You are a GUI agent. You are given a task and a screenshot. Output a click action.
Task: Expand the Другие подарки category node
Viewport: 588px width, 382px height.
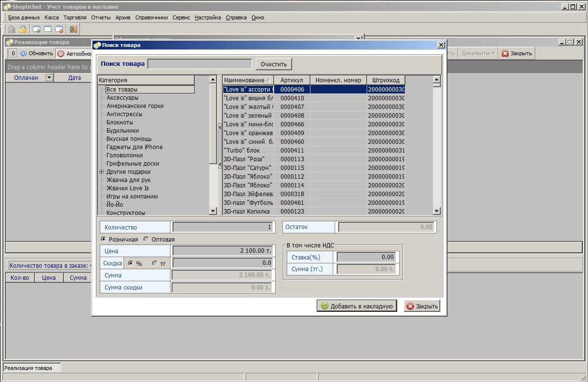tap(102, 172)
